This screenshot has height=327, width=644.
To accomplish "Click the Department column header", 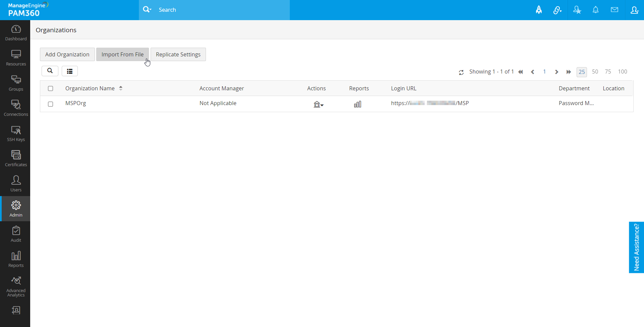I will [574, 88].
